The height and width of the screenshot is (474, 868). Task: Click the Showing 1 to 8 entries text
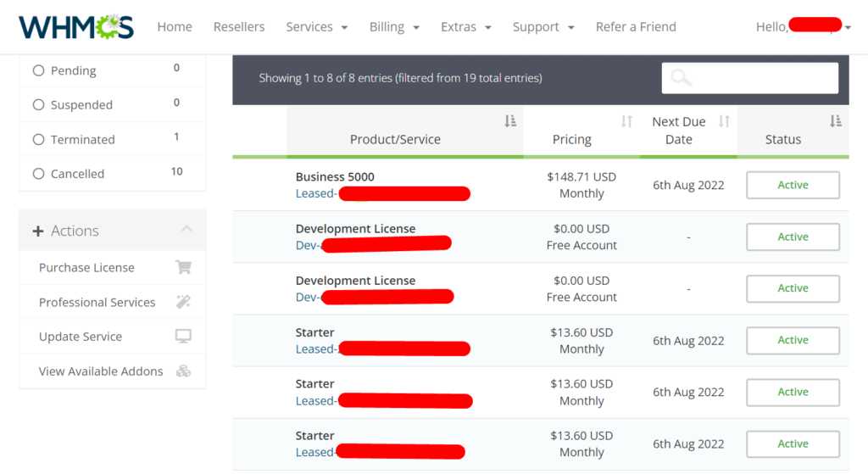click(400, 78)
